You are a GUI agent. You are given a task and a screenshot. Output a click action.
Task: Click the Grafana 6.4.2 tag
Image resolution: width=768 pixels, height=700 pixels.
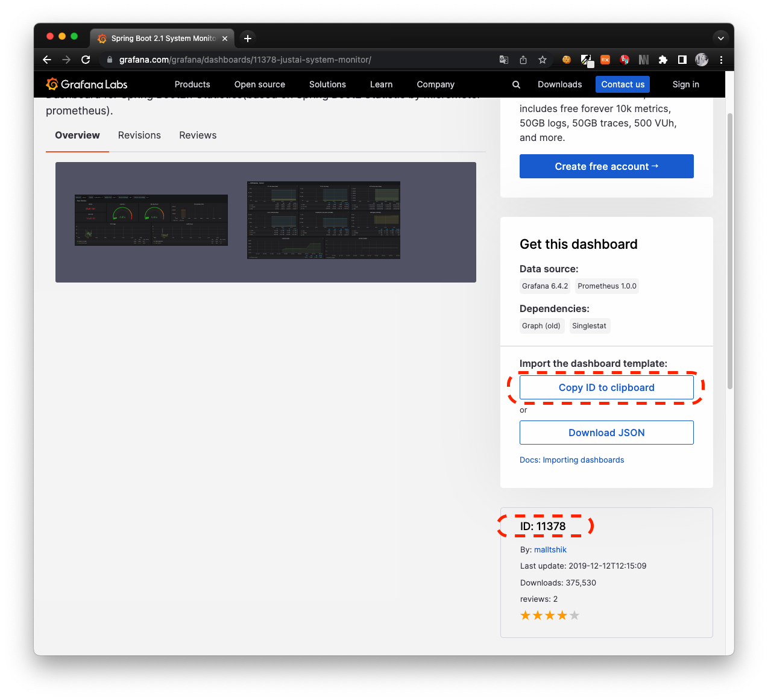tap(545, 286)
